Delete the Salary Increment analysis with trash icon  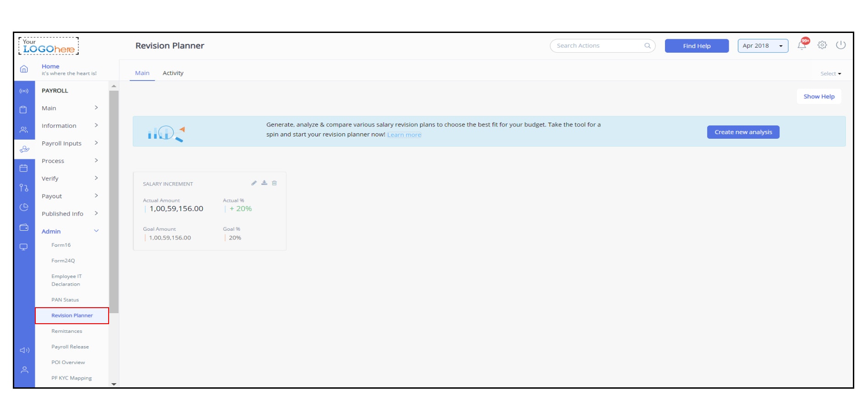[275, 183]
